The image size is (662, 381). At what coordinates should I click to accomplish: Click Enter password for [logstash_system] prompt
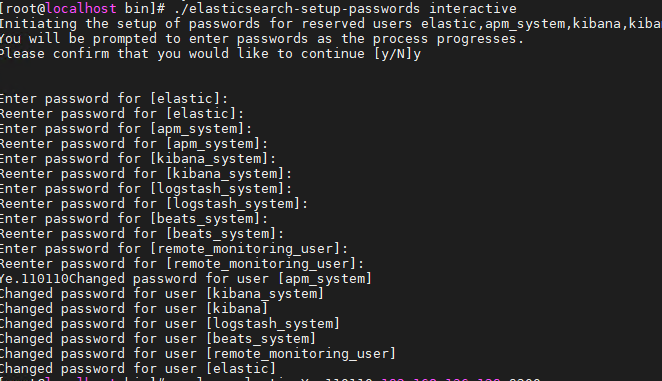click(x=146, y=189)
